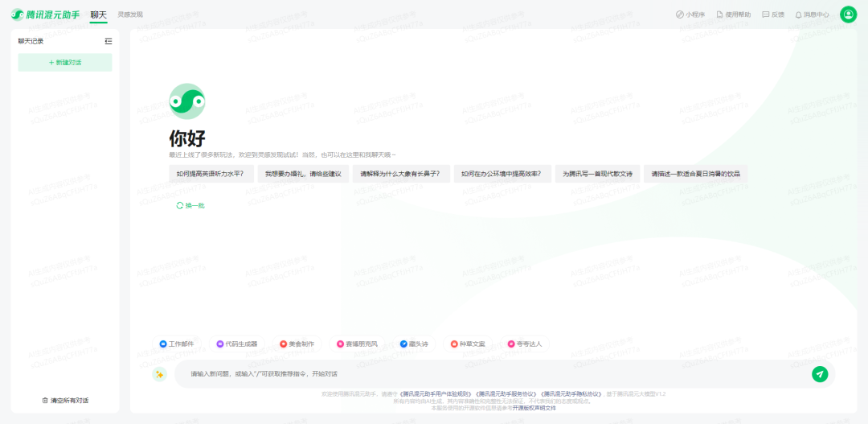This screenshot has height=424, width=868.
Task: Open 开源版权声明文件 link
Action: click(534, 407)
